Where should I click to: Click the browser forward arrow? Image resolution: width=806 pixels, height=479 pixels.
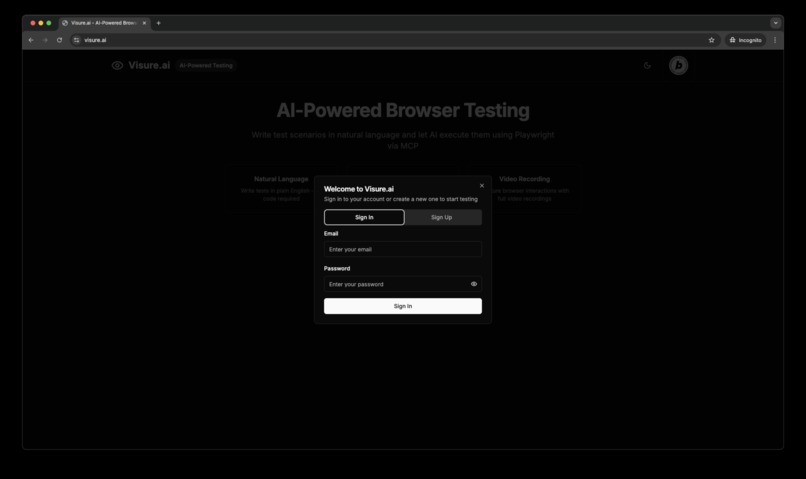(x=45, y=40)
